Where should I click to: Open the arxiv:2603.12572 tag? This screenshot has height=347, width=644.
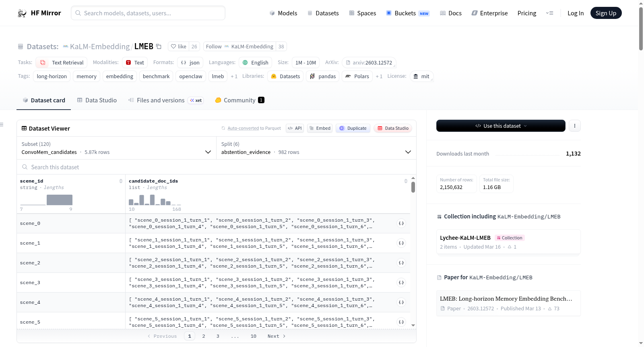point(369,62)
